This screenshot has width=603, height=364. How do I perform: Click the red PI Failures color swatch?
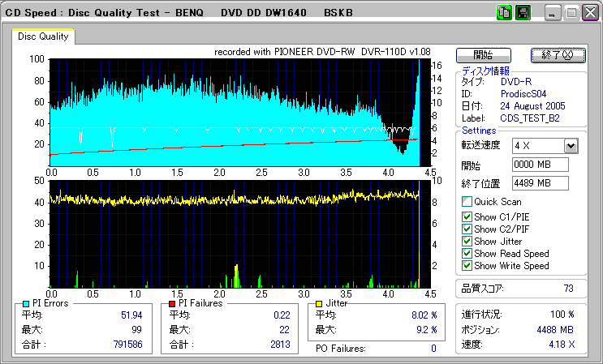coord(173,303)
